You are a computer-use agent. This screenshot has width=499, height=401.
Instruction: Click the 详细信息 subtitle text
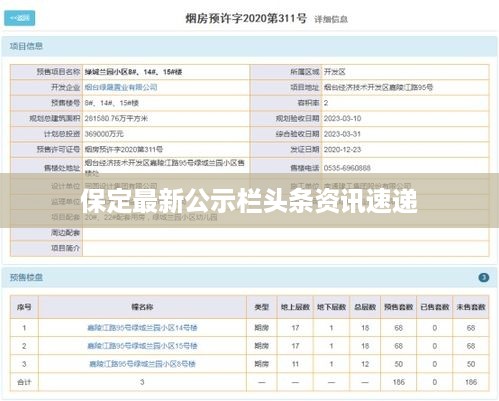point(331,19)
